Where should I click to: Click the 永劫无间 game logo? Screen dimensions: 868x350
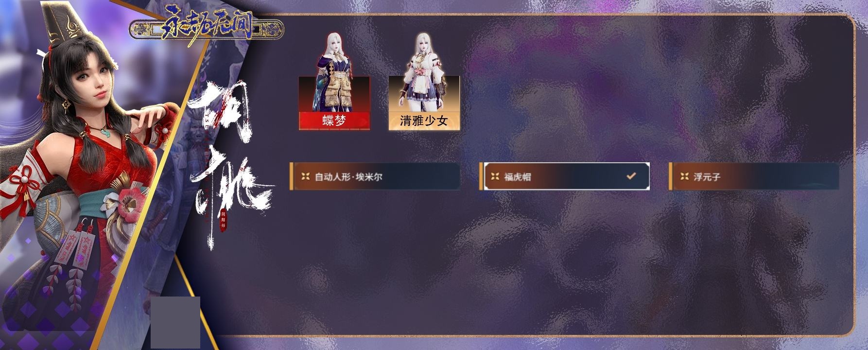click(207, 28)
